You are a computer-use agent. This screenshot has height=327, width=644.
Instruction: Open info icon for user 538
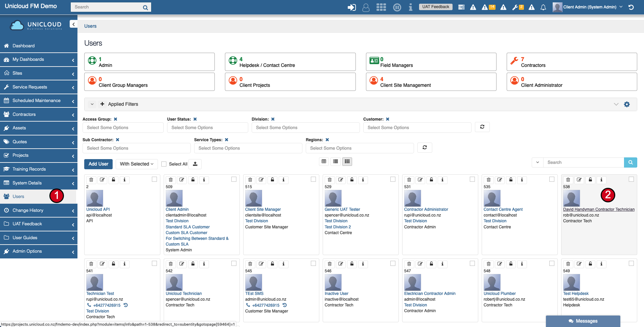[x=601, y=180]
